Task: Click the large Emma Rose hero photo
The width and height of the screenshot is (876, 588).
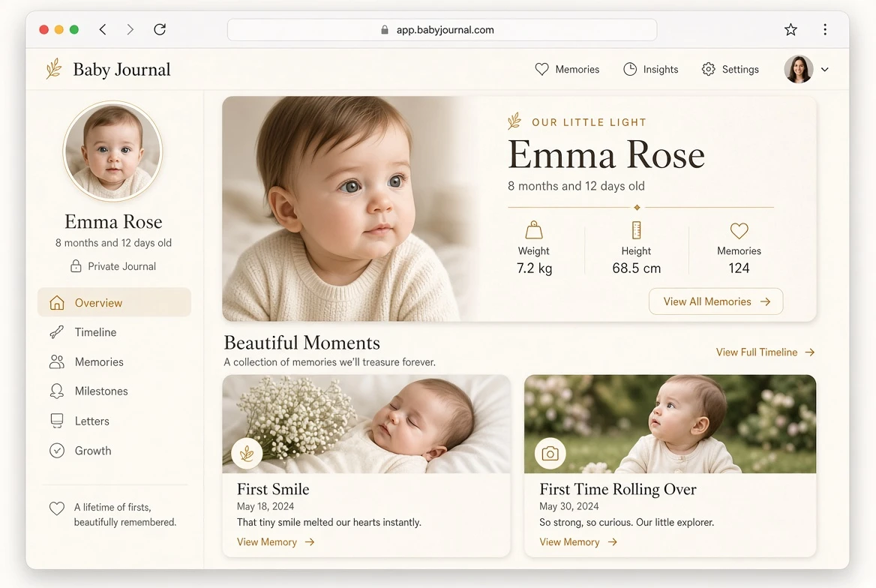Action: point(352,208)
